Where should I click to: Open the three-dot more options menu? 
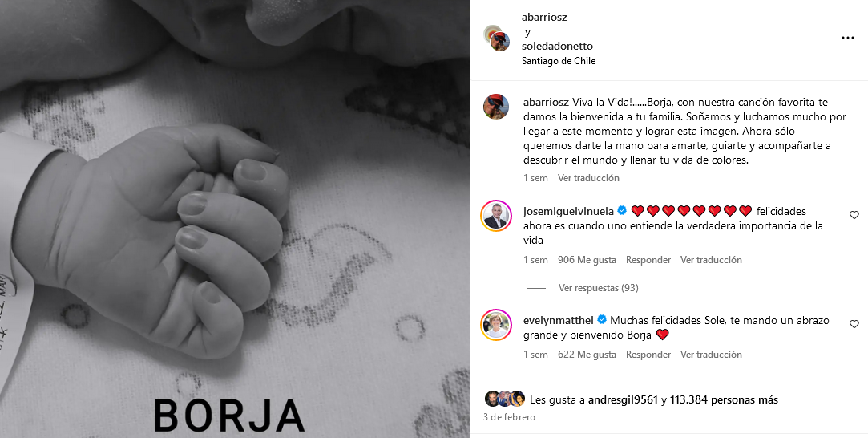point(847,38)
